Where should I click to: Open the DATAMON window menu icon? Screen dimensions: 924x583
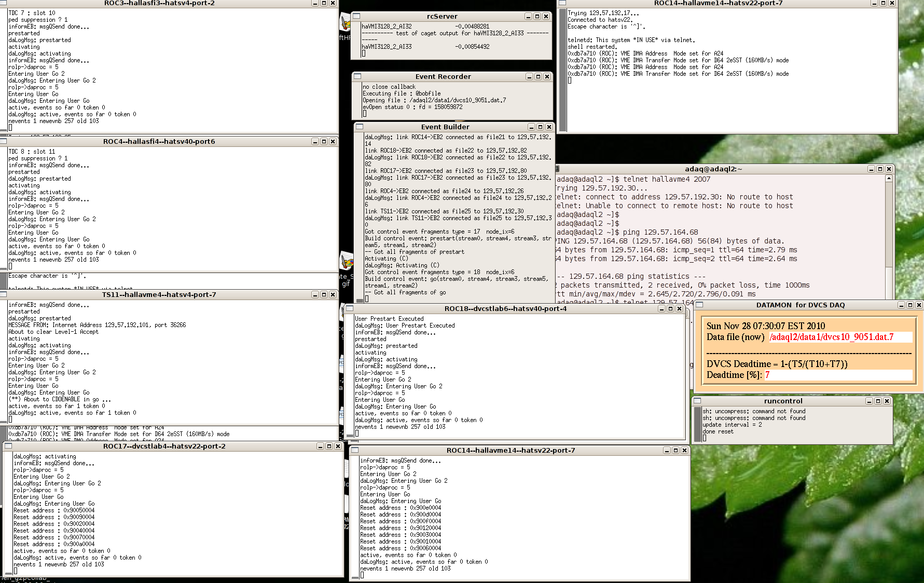(x=699, y=305)
